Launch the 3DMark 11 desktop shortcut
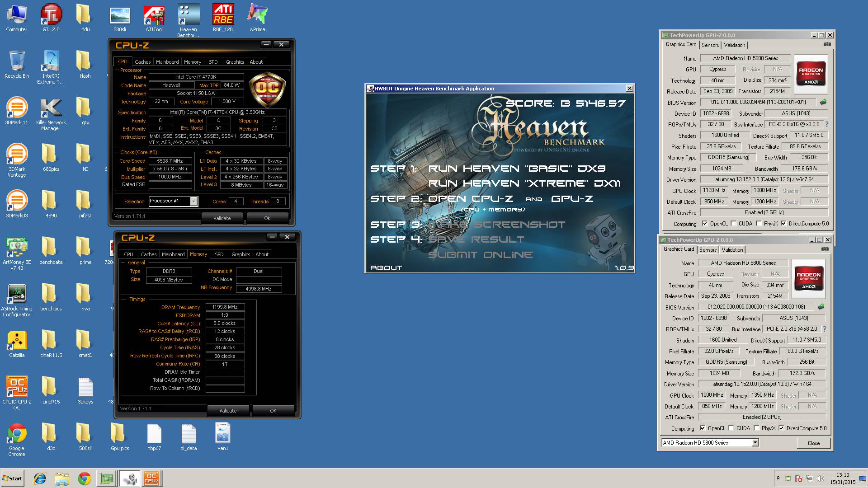 coord(17,111)
